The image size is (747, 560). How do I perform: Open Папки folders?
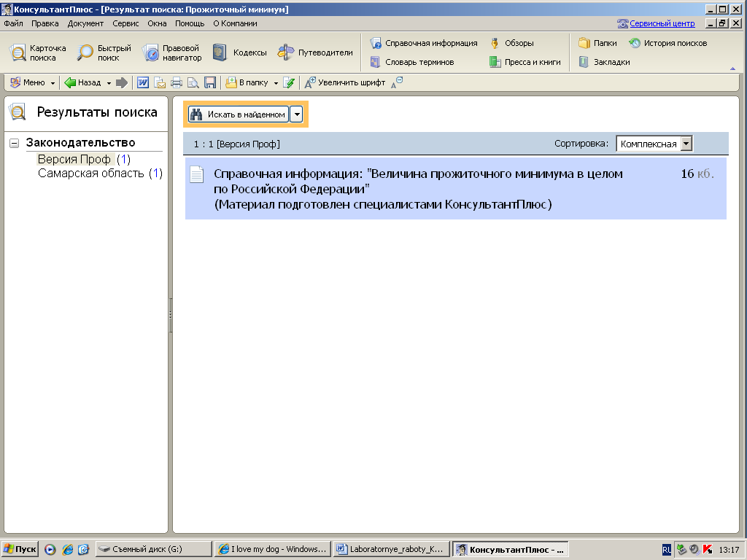point(597,43)
